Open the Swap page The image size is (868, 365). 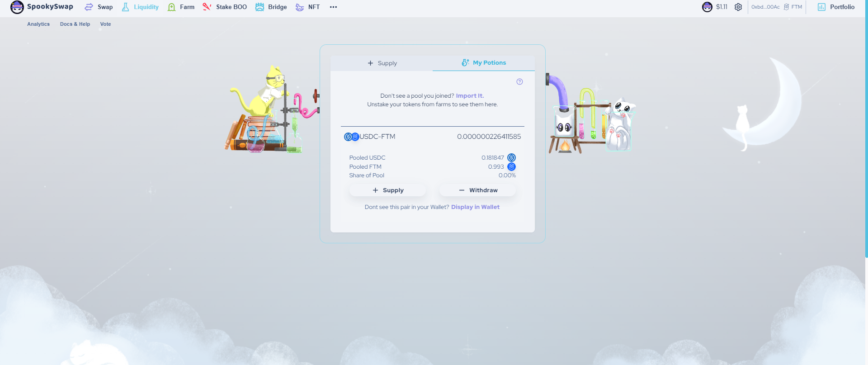99,7
